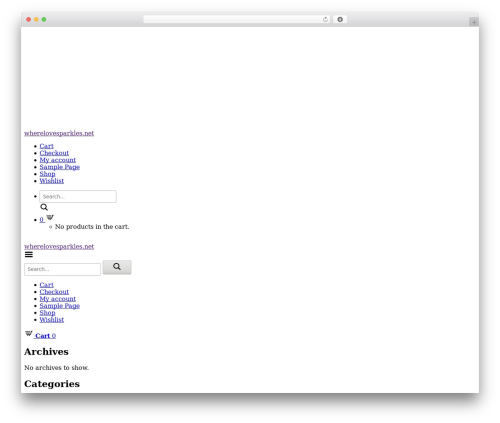Open Wishlist in the lower navigation list
This screenshot has height=423, width=500.
pos(52,320)
